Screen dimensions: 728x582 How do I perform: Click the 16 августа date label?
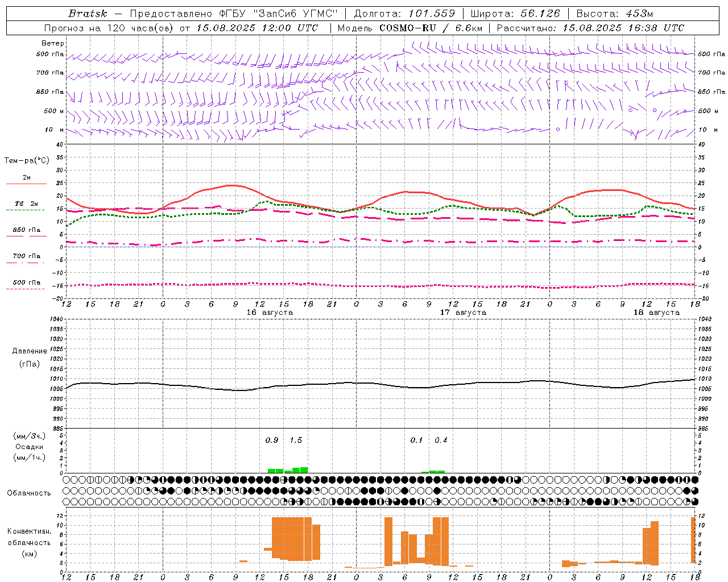click(270, 313)
